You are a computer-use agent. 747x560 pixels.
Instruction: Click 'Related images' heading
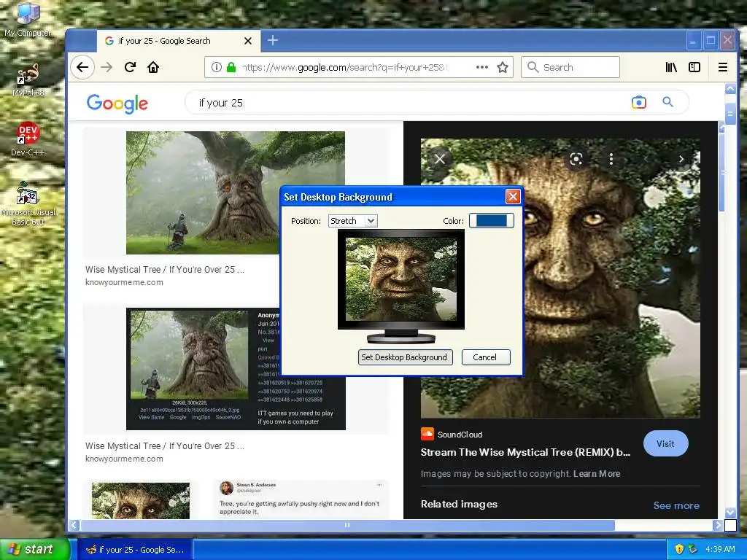(459, 504)
